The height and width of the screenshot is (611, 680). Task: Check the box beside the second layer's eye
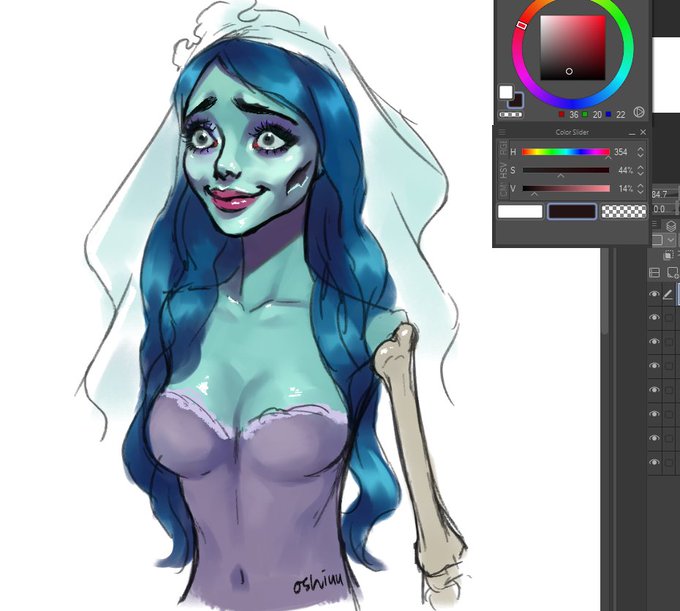point(668,318)
